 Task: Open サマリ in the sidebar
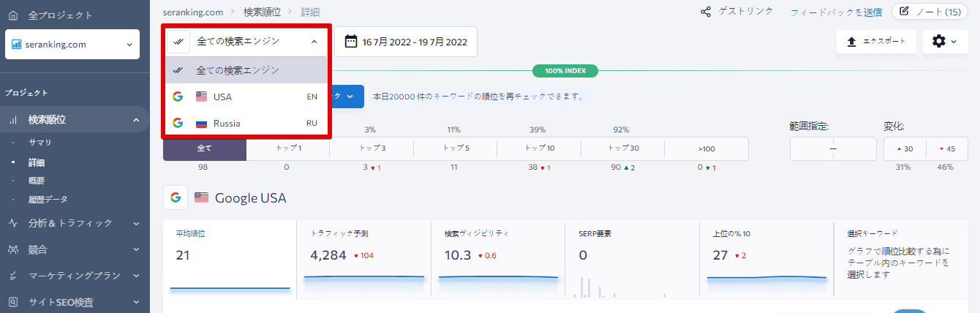[39, 142]
